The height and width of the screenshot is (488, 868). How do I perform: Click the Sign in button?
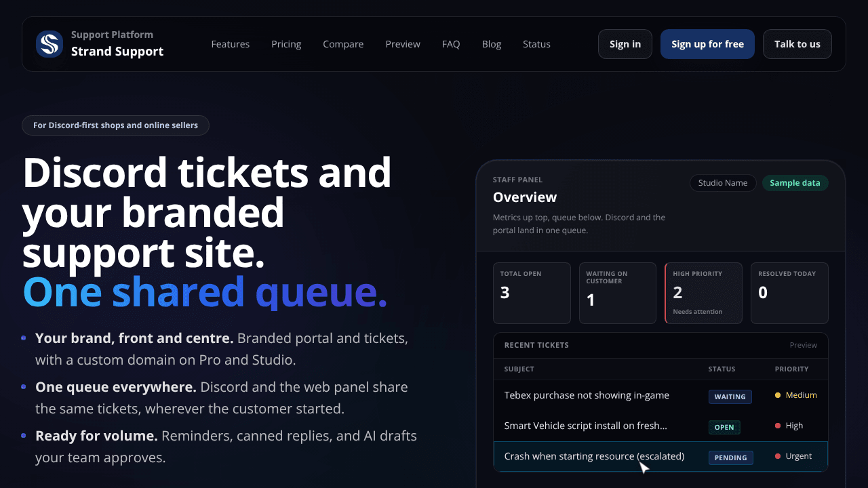[x=625, y=44]
